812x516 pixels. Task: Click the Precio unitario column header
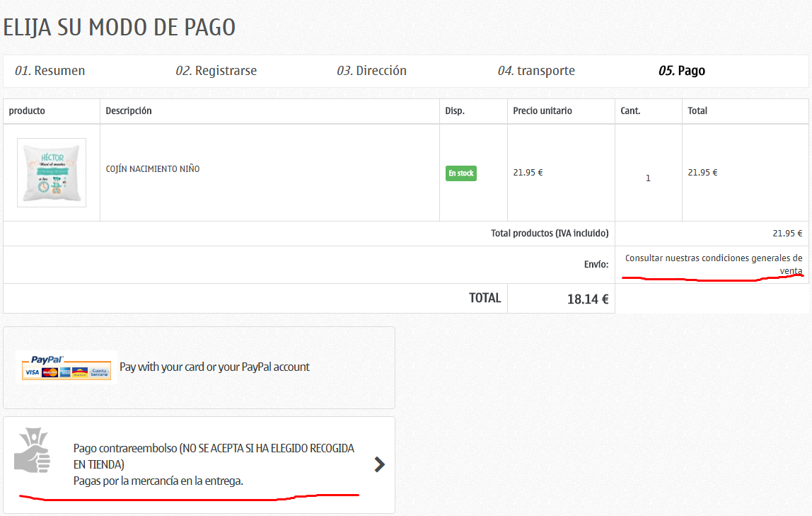543,111
